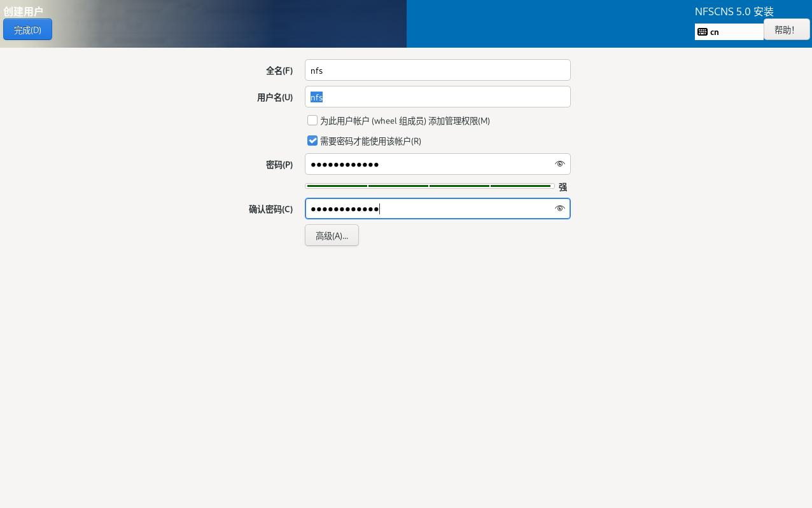Open the 高级(A)... advanced settings
The width and height of the screenshot is (812, 508).
click(x=332, y=235)
